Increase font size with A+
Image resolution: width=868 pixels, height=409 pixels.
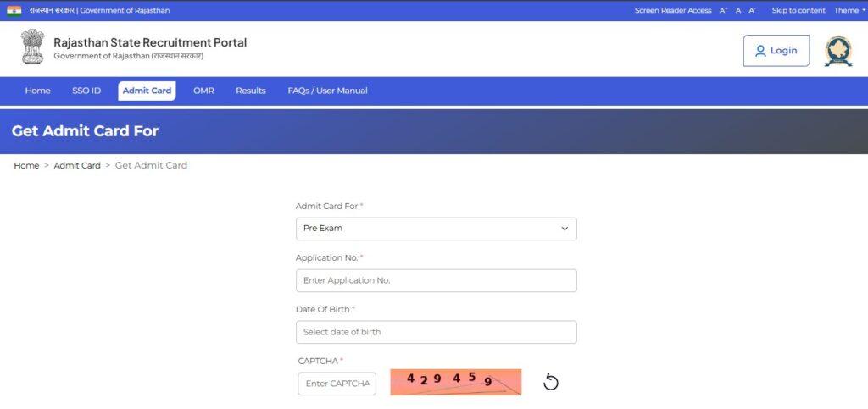click(x=724, y=10)
